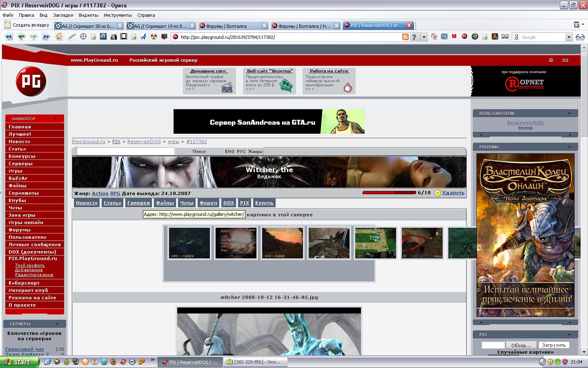588x368 pixels.
Task: Click the rewind navigation arrow in toolbar
Action: [x=8, y=37]
